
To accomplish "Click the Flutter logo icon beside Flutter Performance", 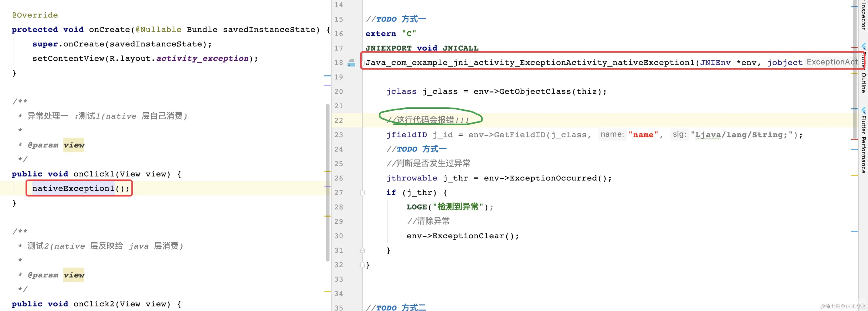I will click(x=864, y=110).
